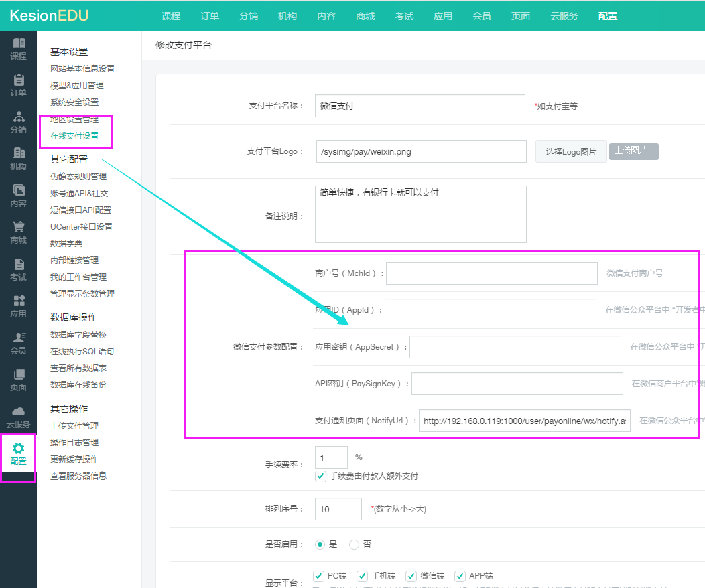705x588 pixels.
Task: Open the 机构 building icon in sidebar
Action: click(18, 154)
